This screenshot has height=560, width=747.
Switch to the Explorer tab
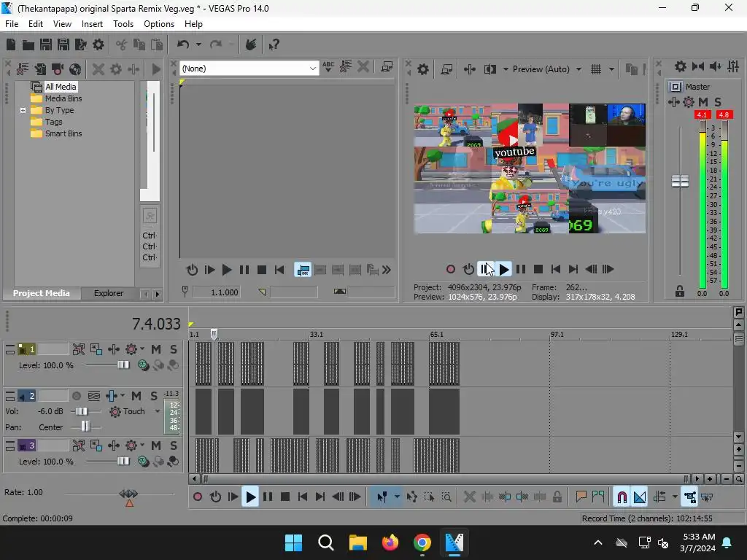[109, 293]
